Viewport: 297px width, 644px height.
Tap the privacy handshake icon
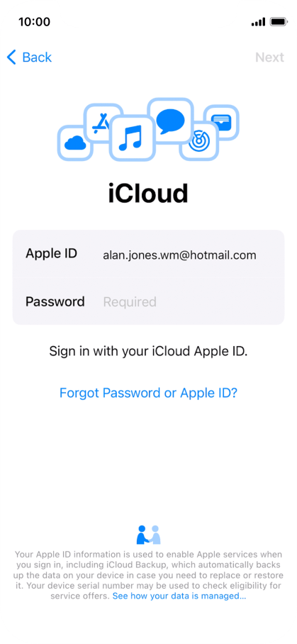point(149,535)
